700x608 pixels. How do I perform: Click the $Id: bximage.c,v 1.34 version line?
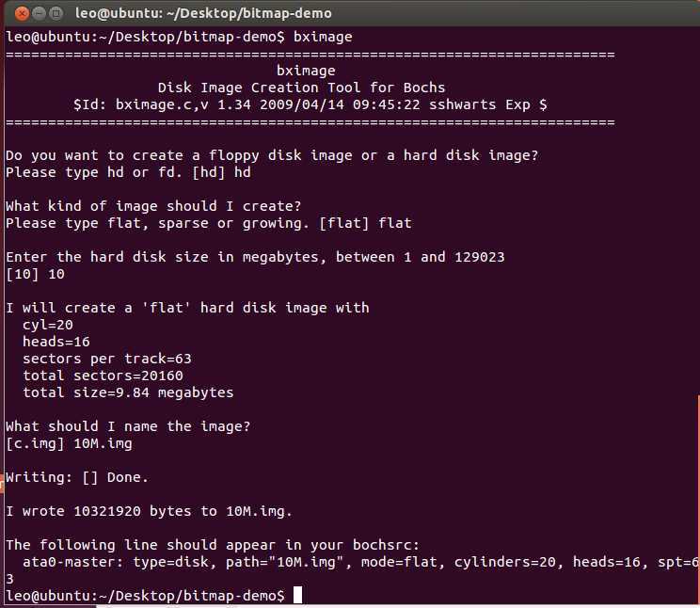(310, 104)
